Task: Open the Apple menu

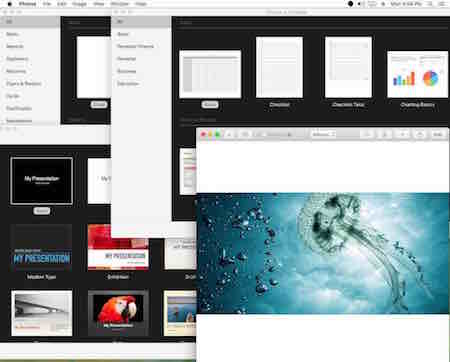Action: click(10, 4)
